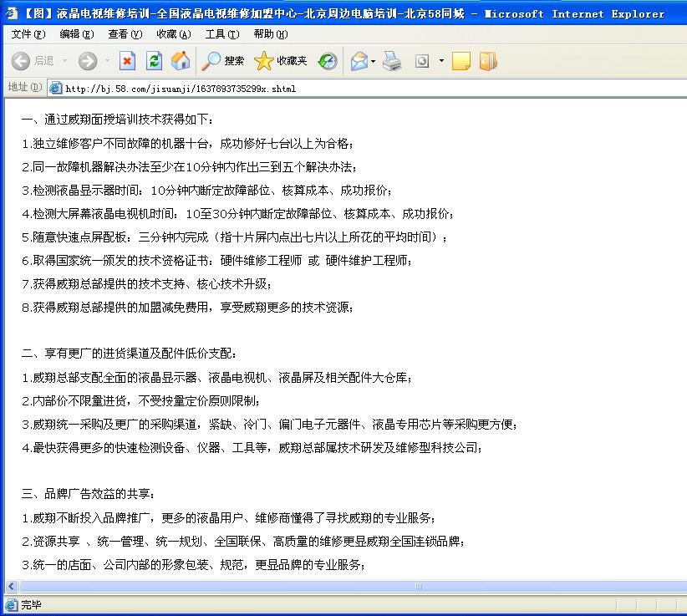Click the Back (后退) button
The width and height of the screenshot is (687, 616).
pos(32,61)
